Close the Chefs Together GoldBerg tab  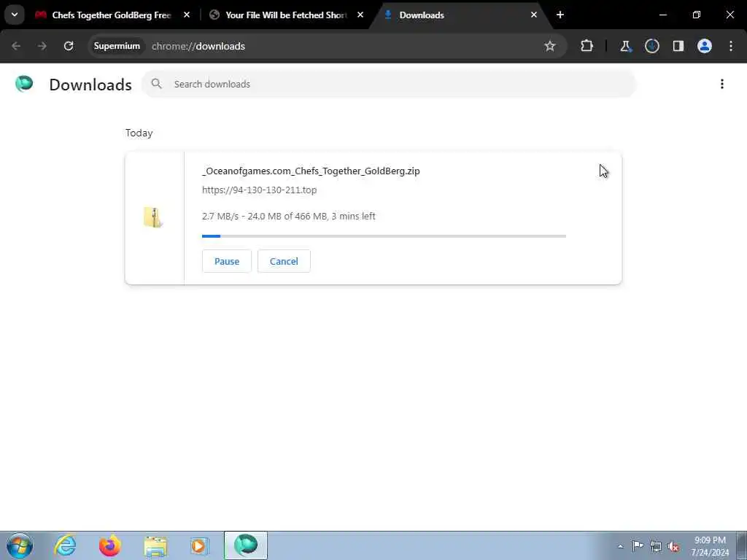point(187,15)
